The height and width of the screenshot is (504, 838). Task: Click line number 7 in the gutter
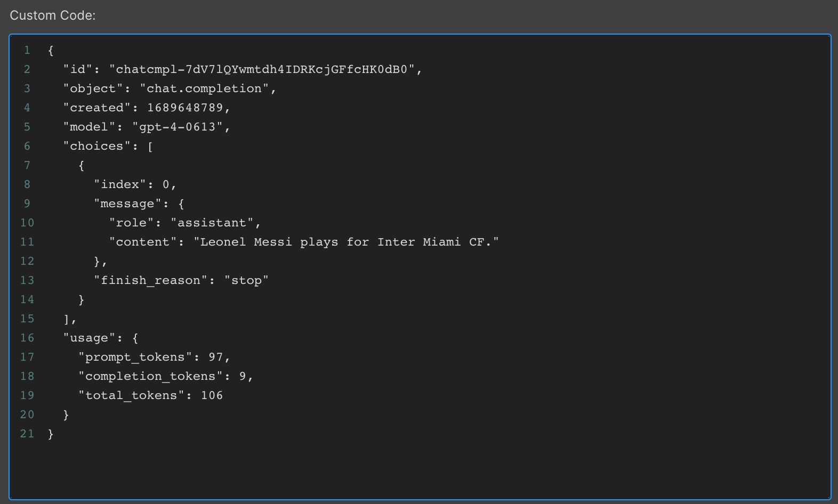coord(27,165)
